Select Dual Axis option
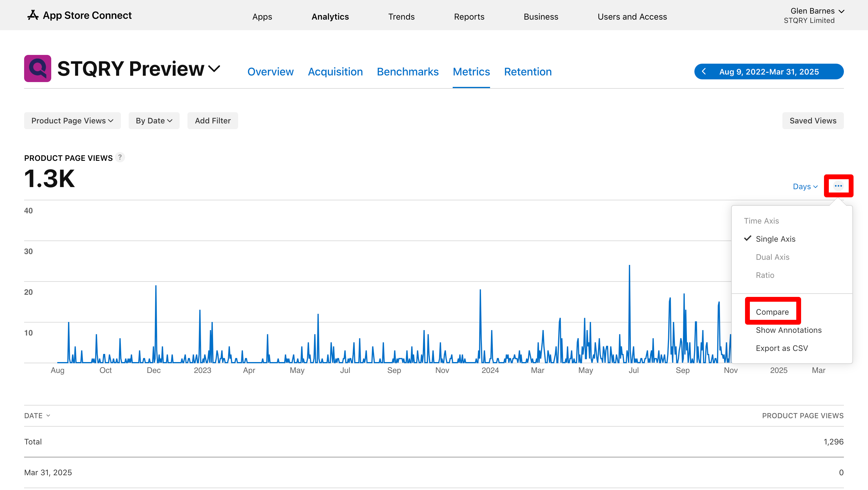The height and width of the screenshot is (490, 868). coord(772,257)
